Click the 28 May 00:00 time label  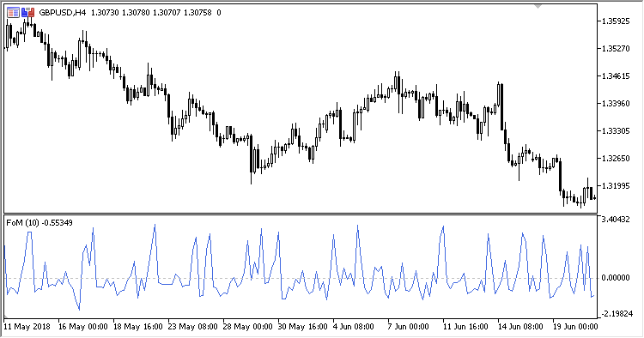(x=248, y=327)
